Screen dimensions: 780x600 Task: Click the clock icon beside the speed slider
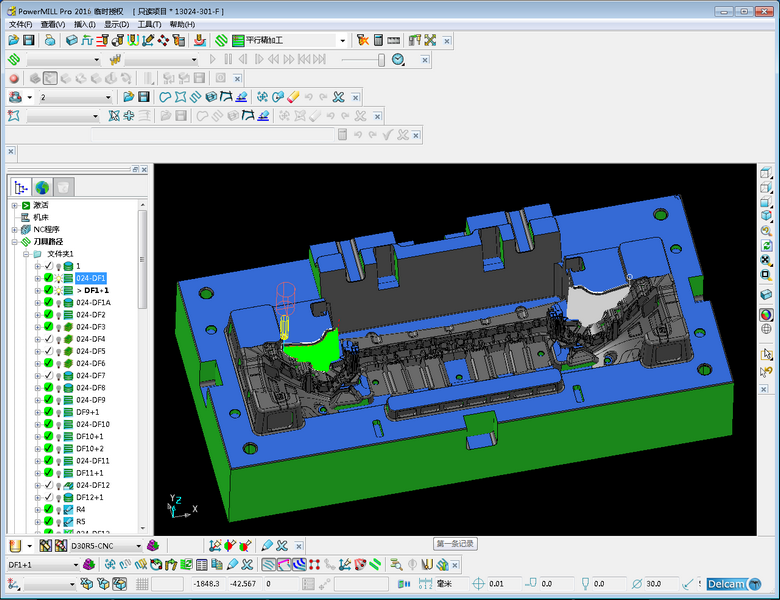tap(398, 60)
